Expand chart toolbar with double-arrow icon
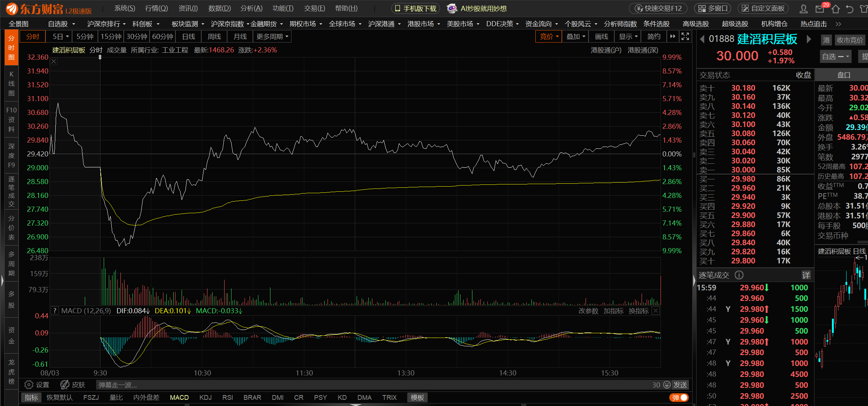 point(673,36)
